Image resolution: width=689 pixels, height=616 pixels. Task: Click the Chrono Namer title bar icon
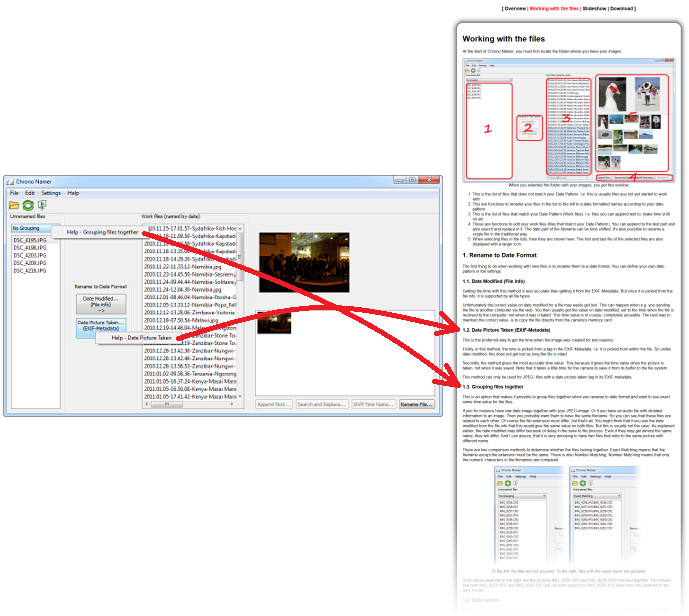coord(11,181)
